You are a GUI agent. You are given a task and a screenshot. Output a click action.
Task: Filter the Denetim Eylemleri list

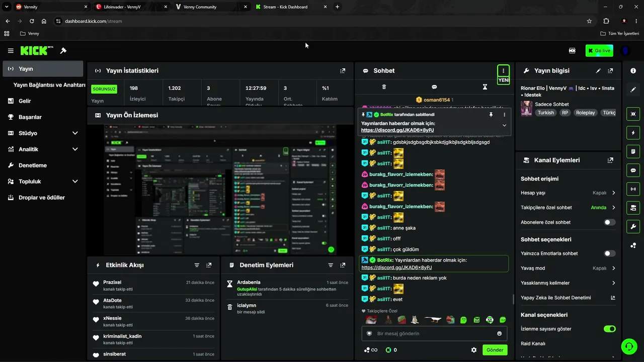tap(331, 265)
